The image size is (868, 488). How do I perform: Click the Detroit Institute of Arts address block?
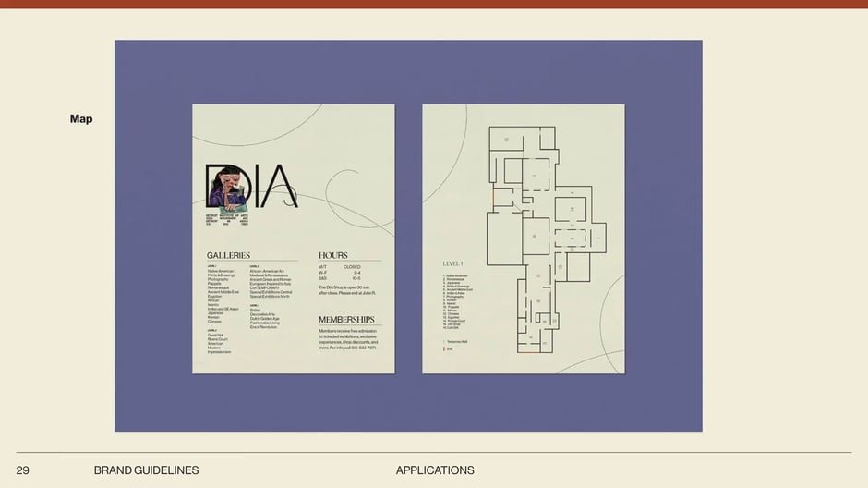227,220
